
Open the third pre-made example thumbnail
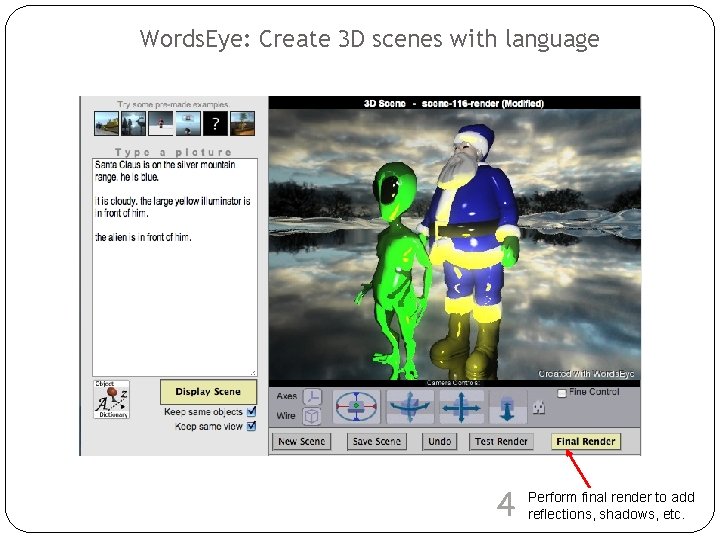pos(161,124)
